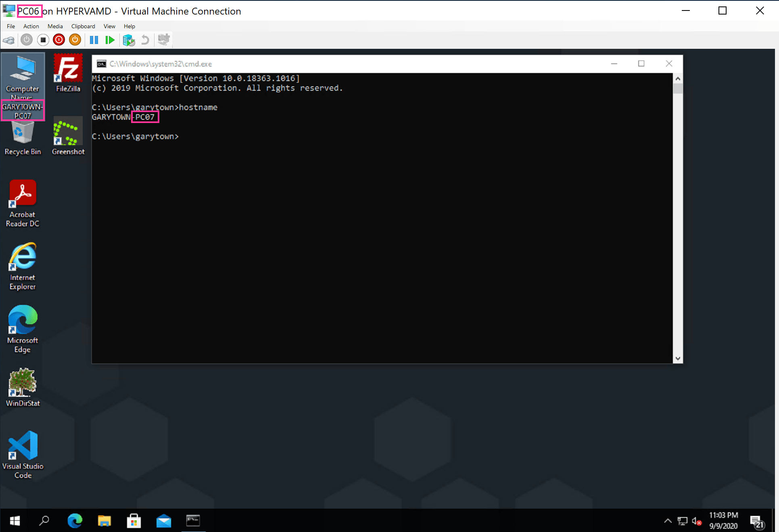This screenshot has width=779, height=532.
Task: Open the Media menu
Action: (55, 26)
